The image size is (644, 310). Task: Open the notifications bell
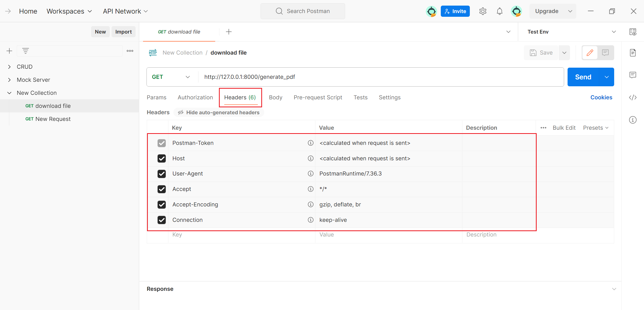point(499,11)
